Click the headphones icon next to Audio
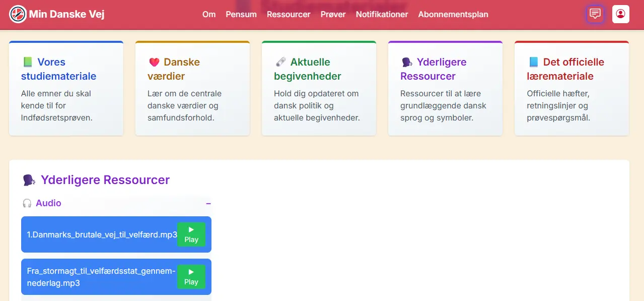 (x=27, y=203)
